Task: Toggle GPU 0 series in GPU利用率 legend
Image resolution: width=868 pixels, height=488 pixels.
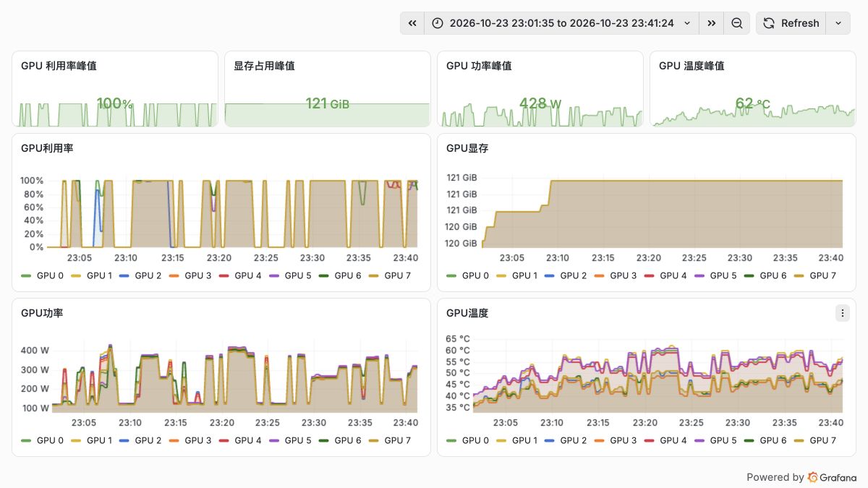Action: 49,275
